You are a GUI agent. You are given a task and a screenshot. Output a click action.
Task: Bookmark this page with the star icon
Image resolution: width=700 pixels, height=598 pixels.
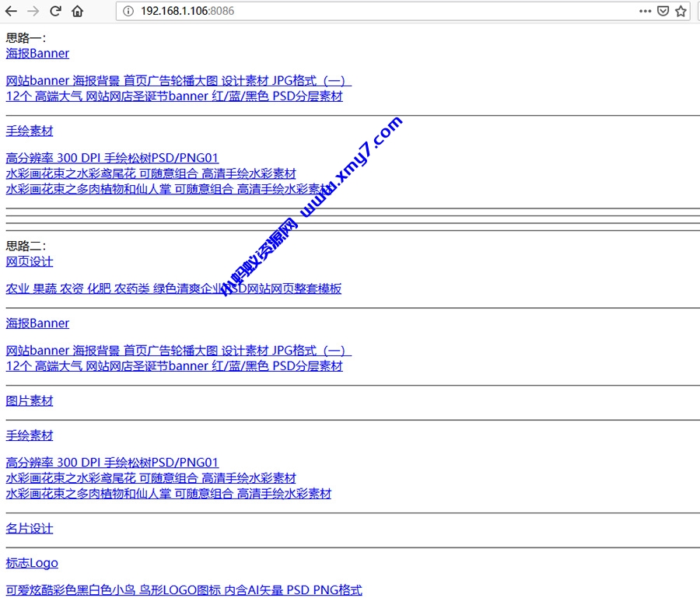click(x=681, y=11)
